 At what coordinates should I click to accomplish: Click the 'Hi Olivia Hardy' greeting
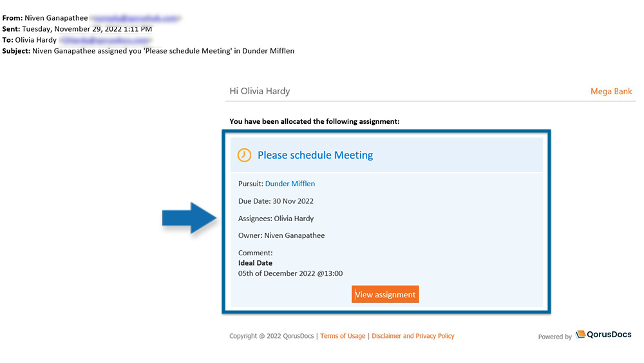click(260, 91)
